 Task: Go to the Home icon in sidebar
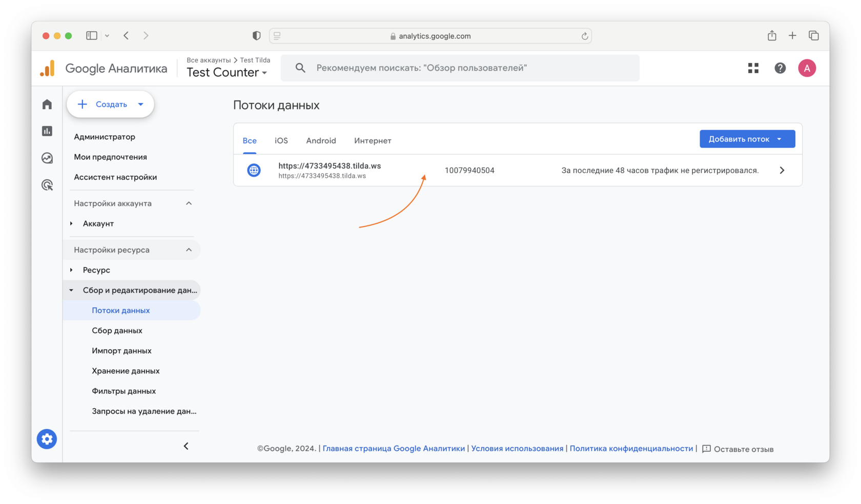[47, 104]
